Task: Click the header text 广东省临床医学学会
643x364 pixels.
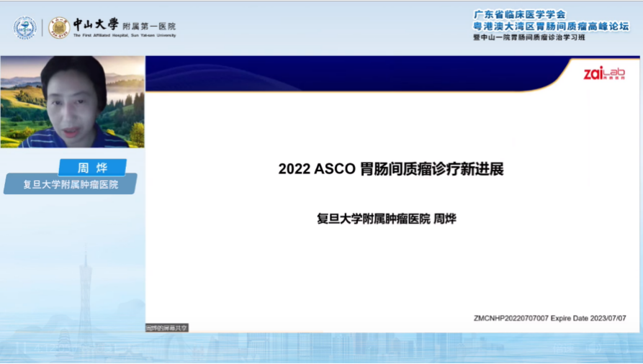Action: coord(520,14)
